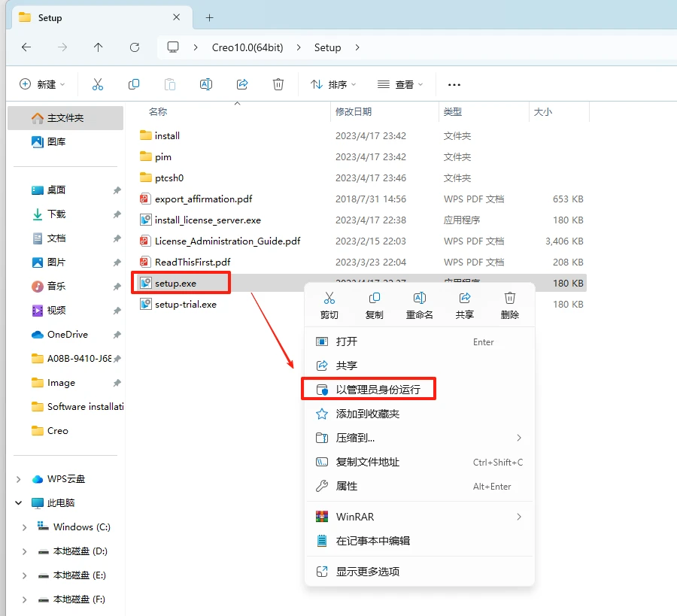Choose 属性 in context menu

(420, 486)
